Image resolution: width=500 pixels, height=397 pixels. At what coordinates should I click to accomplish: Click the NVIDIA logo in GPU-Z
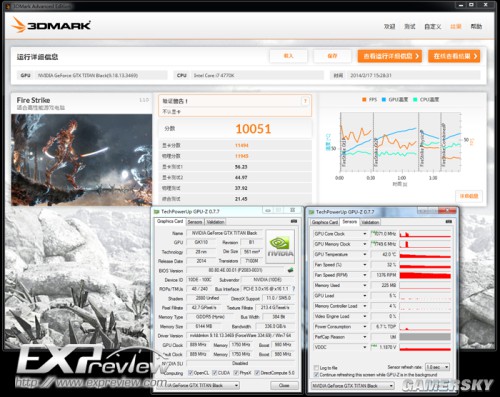point(280,246)
